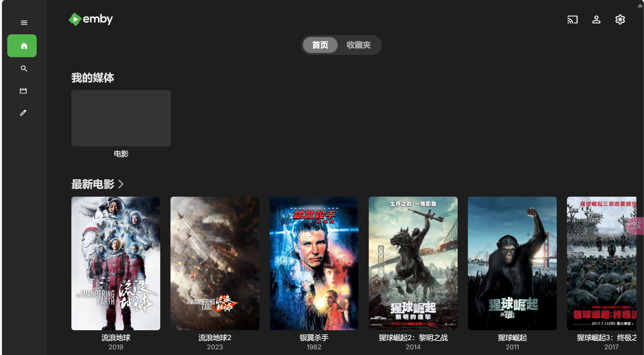This screenshot has width=644, height=355.
Task: Open the settings gear icon
Action: 620,20
